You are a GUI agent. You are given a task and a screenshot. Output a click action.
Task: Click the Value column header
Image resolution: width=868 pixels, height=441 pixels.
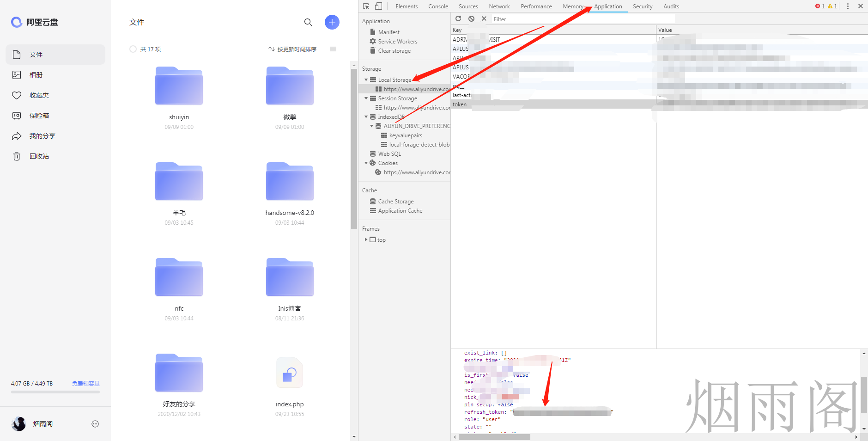[762, 30]
